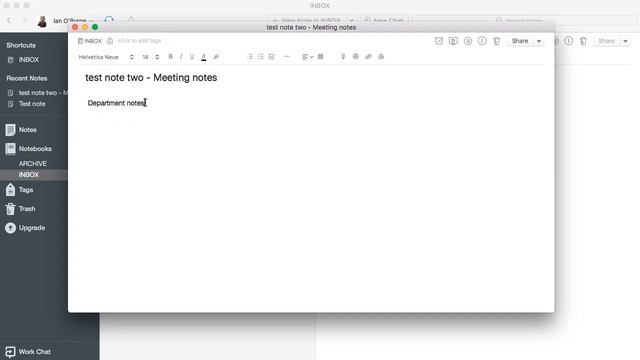Click the Share button in note window
This screenshot has width=640, height=360.
click(520, 41)
